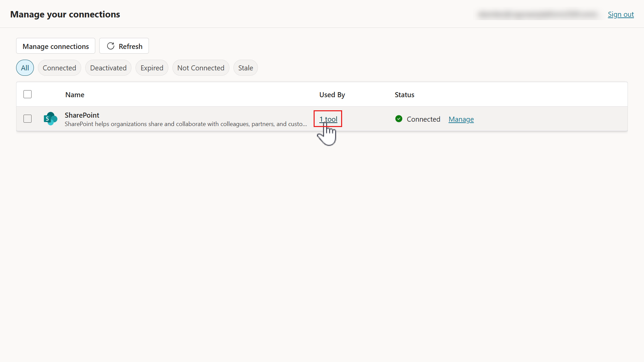Open the Manage link for SharePoint
The height and width of the screenshot is (362, 644).
[x=461, y=119]
